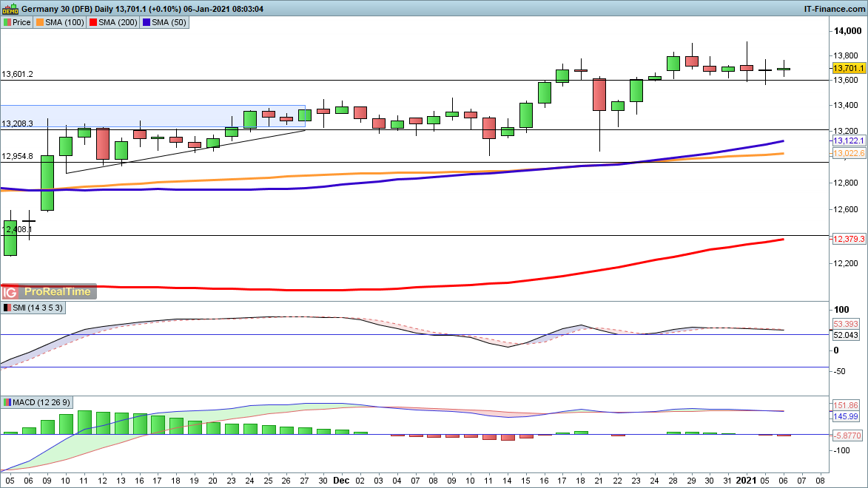Click the DEMO chart icon in title bar
The image size is (868, 488).
[x=9, y=8]
